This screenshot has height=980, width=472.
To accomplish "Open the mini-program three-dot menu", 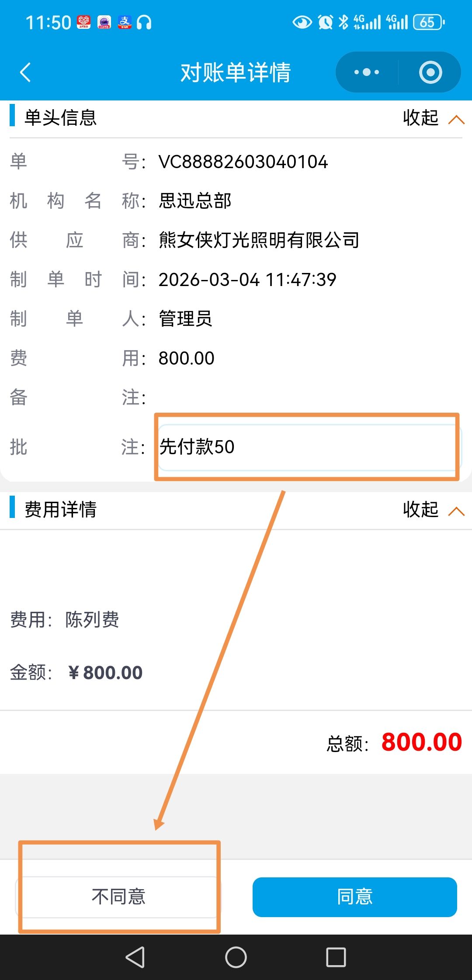I will [367, 72].
